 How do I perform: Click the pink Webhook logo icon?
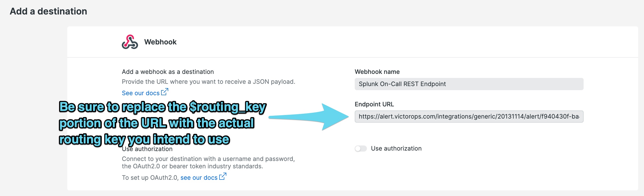tap(130, 42)
